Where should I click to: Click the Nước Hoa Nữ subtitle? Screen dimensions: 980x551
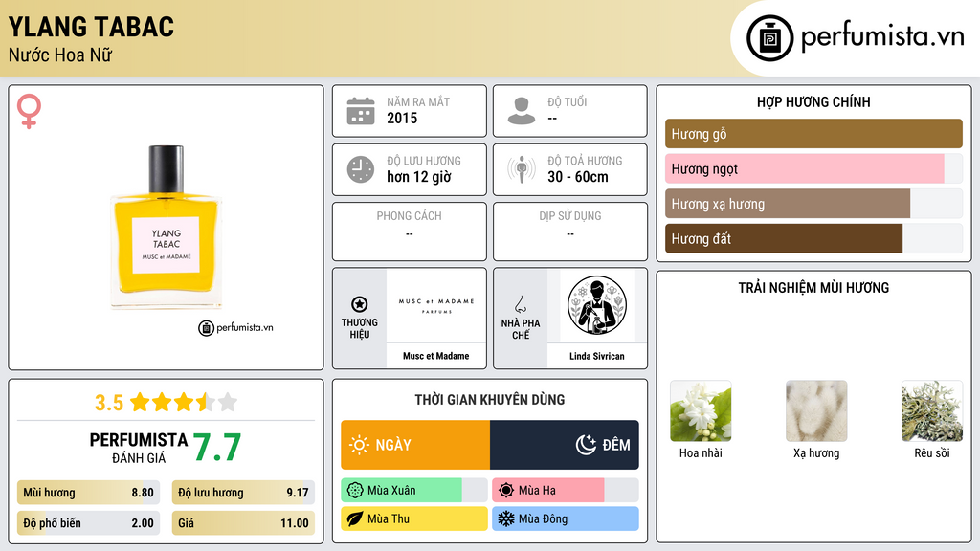[x=60, y=55]
